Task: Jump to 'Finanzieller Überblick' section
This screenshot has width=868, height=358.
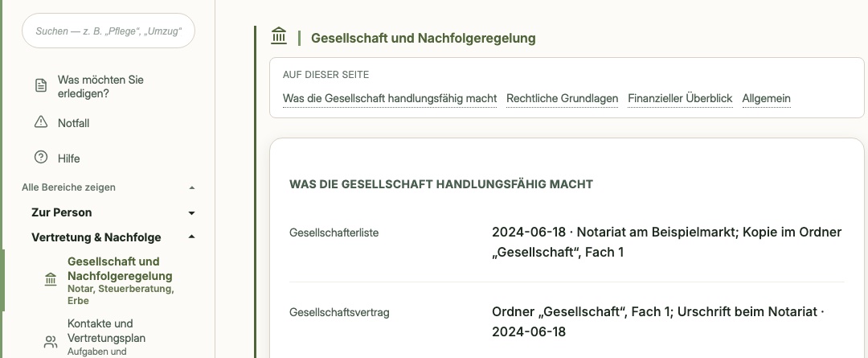Action: point(680,99)
